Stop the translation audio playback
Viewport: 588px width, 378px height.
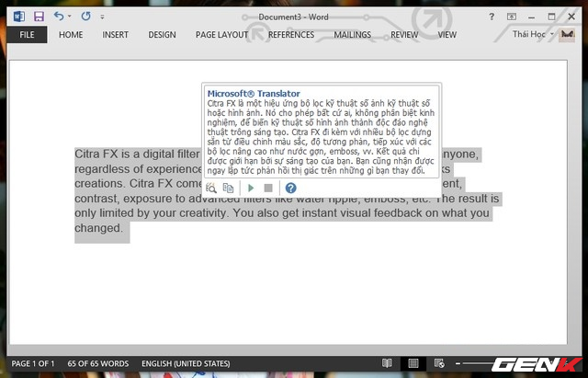click(x=268, y=188)
